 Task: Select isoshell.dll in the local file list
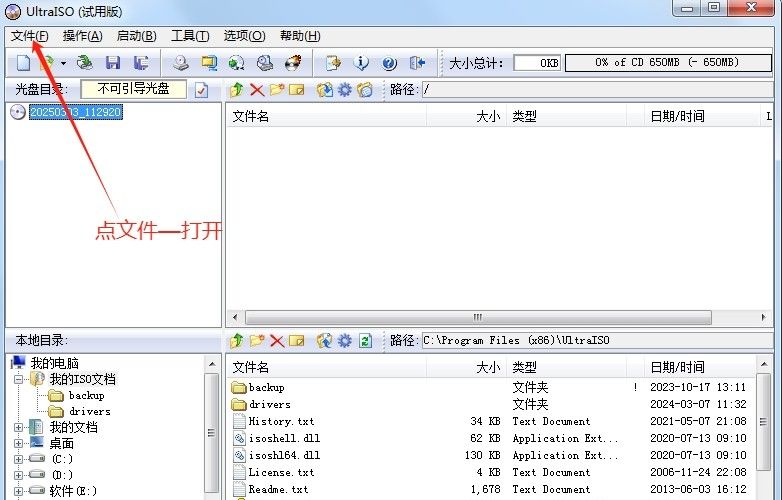(x=284, y=439)
